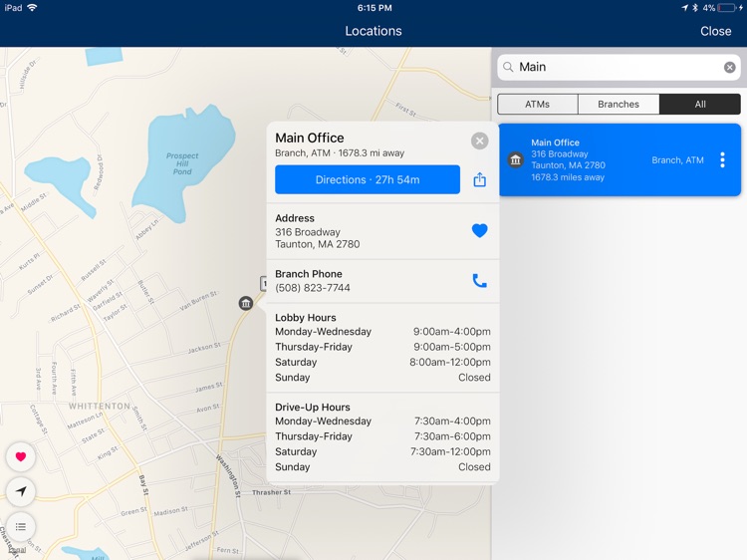Screen dimensions: 747x560
Task: Tap the Main Office card title
Action: click(x=310, y=139)
